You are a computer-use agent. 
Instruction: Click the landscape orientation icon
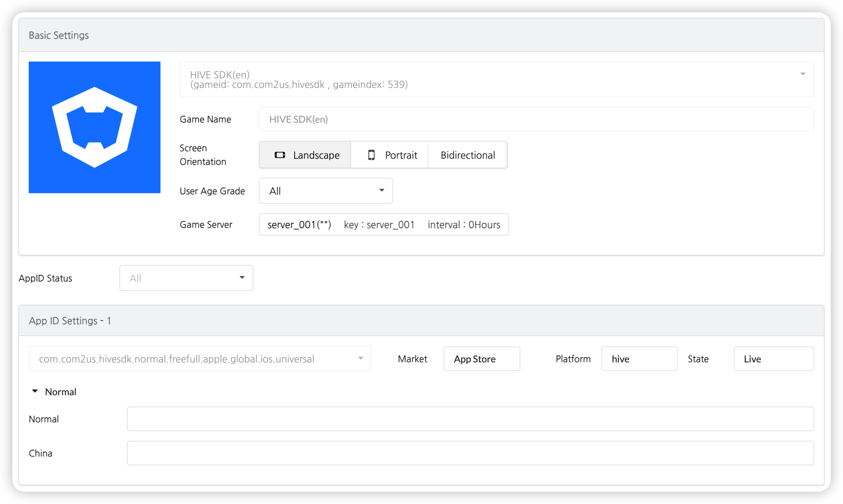click(280, 155)
